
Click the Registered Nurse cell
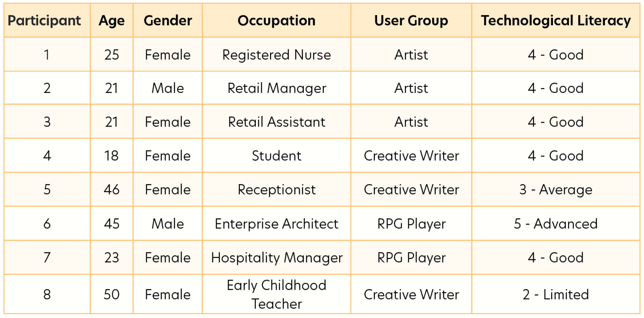point(277,54)
